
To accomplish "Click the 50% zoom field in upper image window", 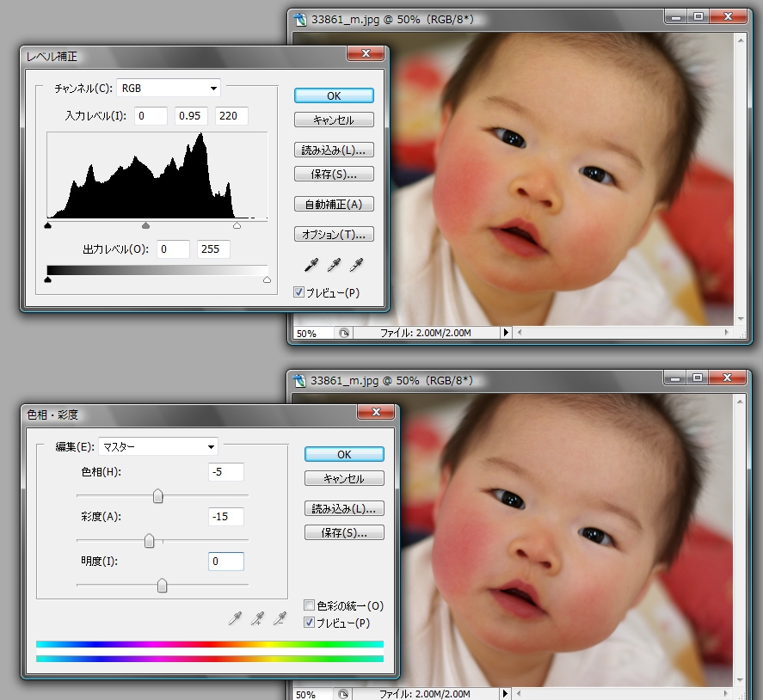I will click(314, 333).
